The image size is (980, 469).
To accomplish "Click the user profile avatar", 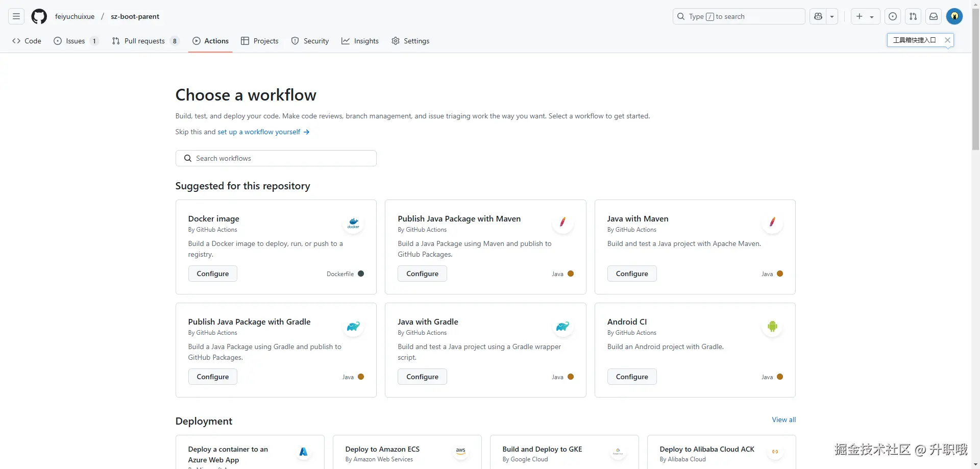I will tap(954, 16).
